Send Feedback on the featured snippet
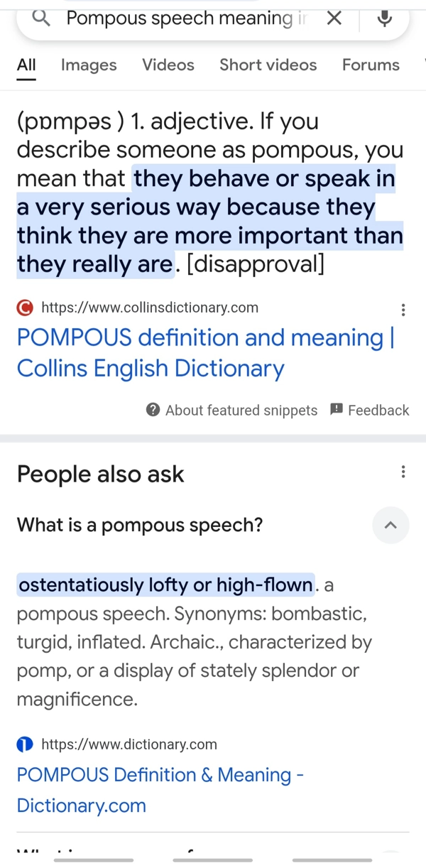 click(370, 410)
